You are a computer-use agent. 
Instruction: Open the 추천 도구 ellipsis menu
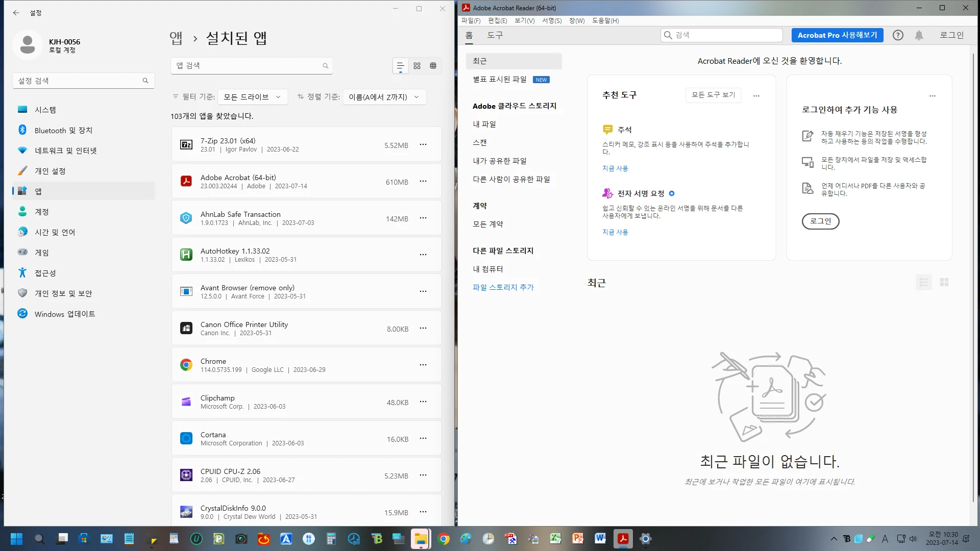click(756, 96)
